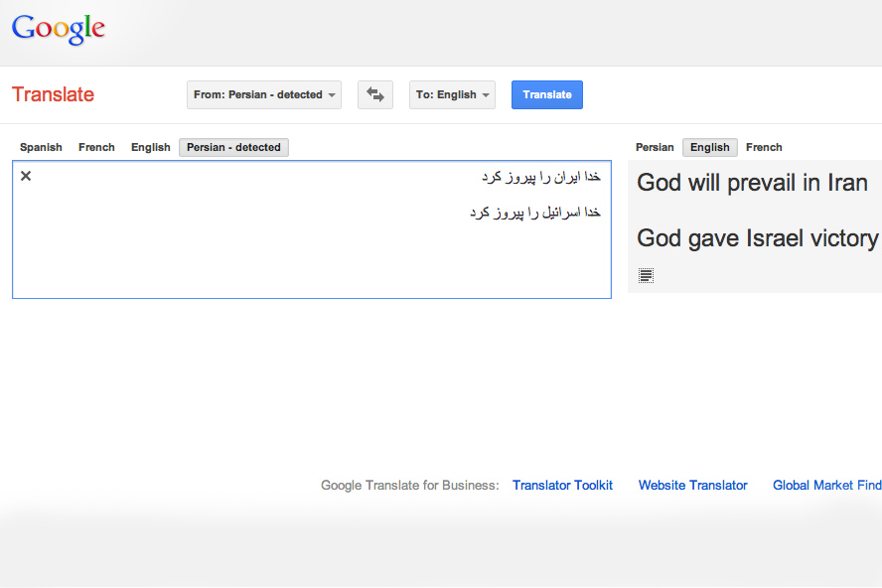Viewport: 882px width, 588px height.
Task: Click the swap languages arrows icon
Action: tap(375, 94)
